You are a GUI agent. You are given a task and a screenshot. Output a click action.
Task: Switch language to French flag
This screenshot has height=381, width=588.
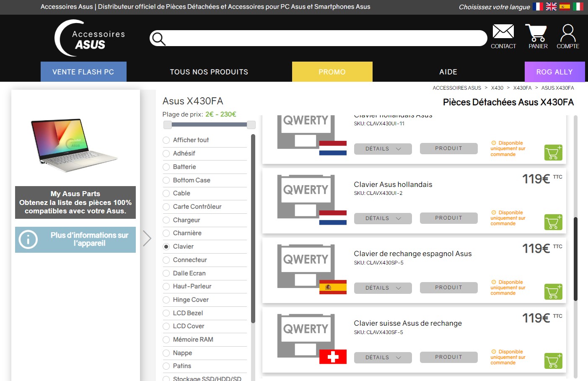tap(538, 6)
